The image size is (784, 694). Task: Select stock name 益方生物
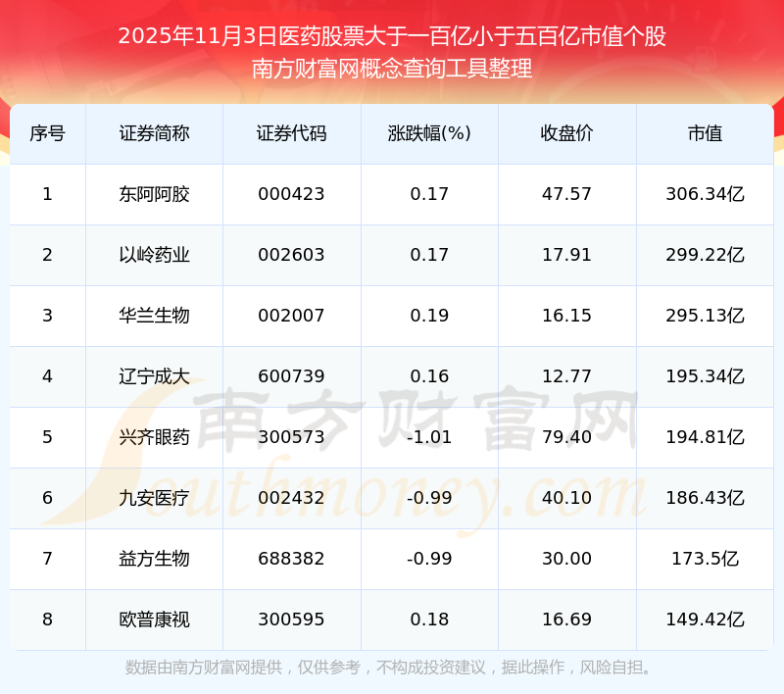154,559
